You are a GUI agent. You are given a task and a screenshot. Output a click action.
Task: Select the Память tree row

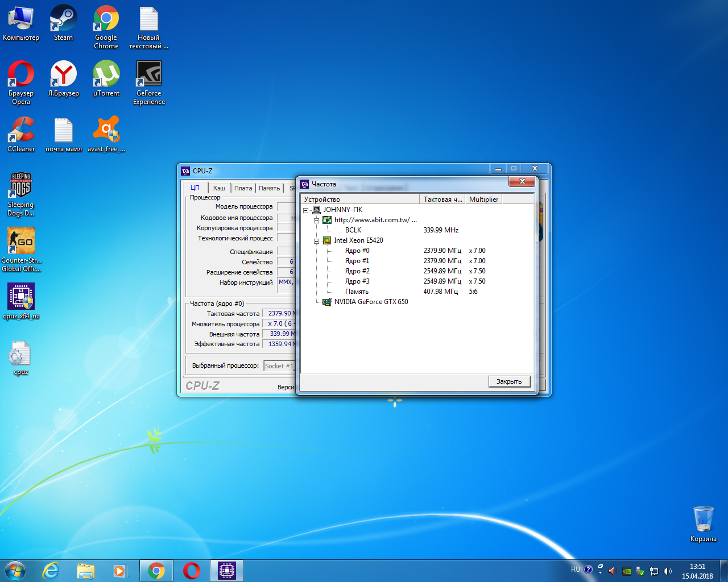[357, 292]
